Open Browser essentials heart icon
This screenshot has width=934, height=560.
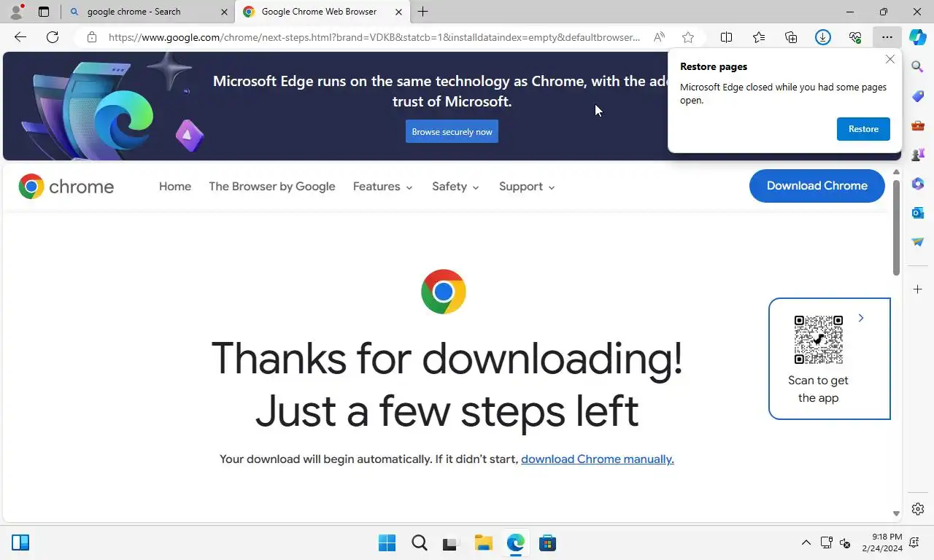click(x=855, y=37)
